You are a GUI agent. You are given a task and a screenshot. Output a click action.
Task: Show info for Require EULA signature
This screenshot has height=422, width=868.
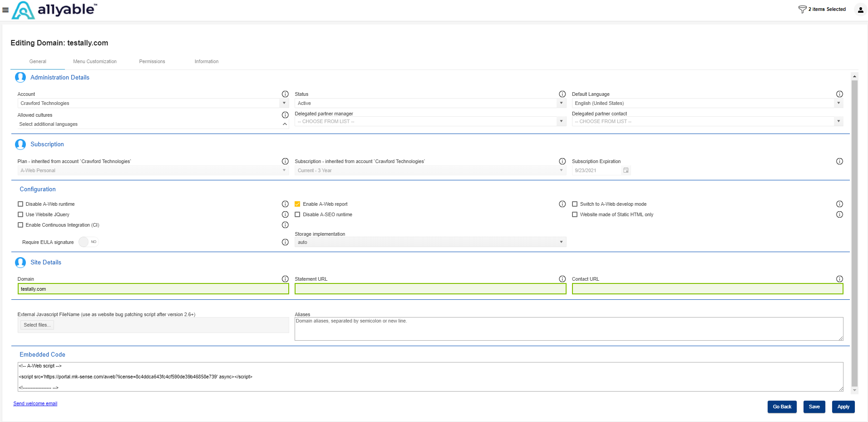point(285,242)
